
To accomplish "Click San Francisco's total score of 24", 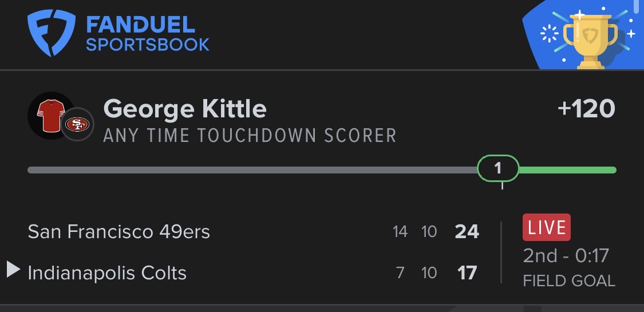I will (467, 232).
